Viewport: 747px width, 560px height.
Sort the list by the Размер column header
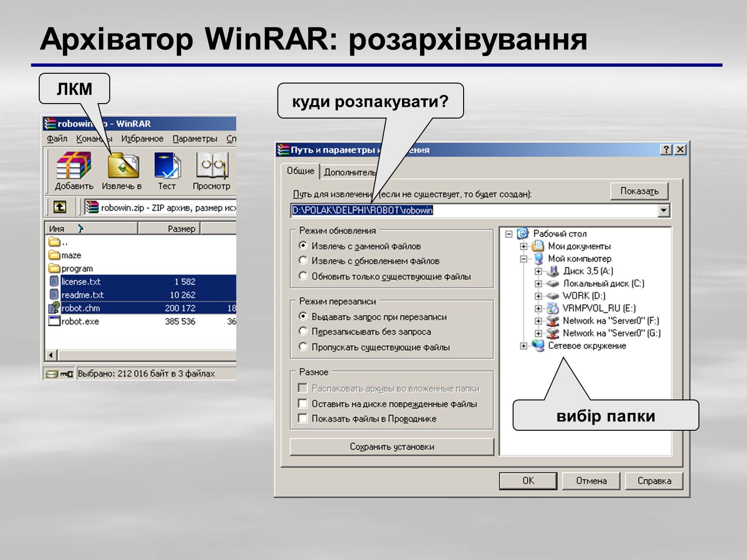(169, 229)
